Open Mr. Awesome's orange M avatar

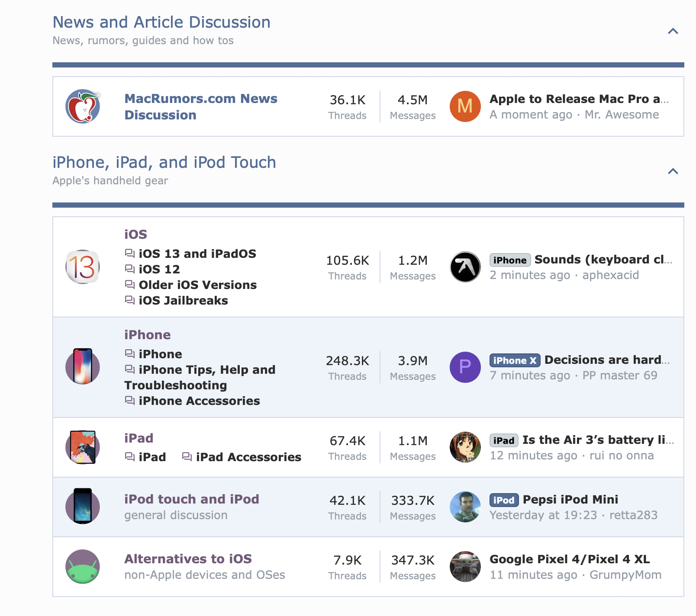(x=465, y=106)
